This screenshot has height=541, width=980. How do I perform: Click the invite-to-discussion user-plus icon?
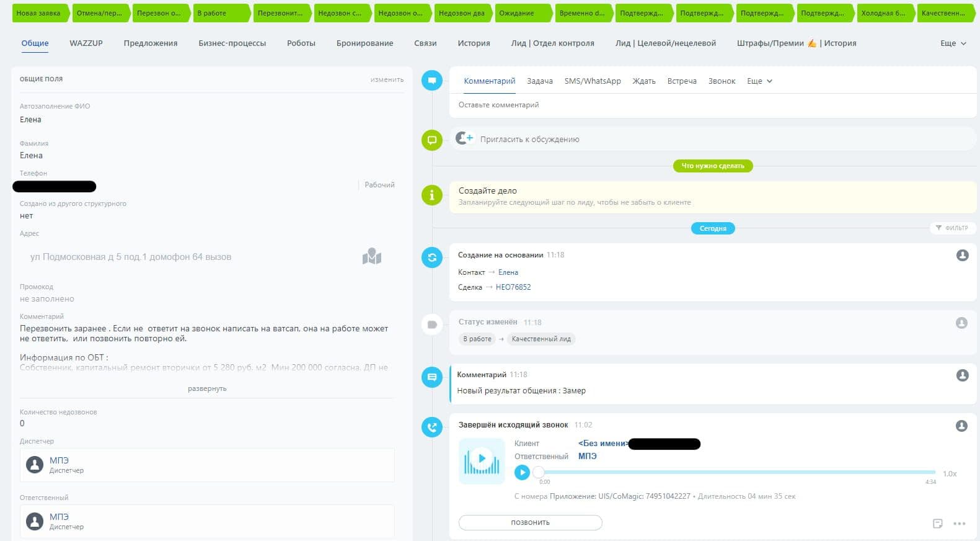point(464,138)
